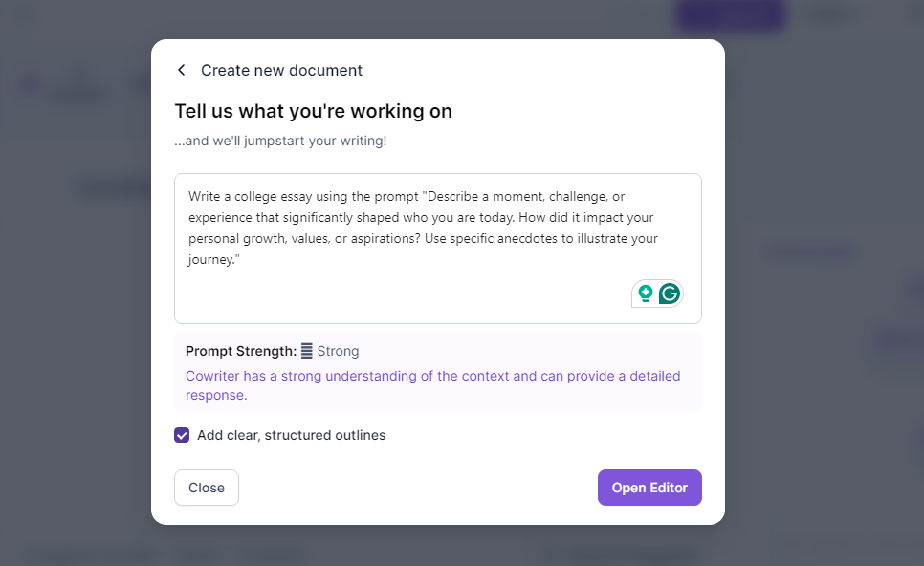
Task: Toggle the 'Add clear, structured outlines' label
Action: click(x=291, y=435)
